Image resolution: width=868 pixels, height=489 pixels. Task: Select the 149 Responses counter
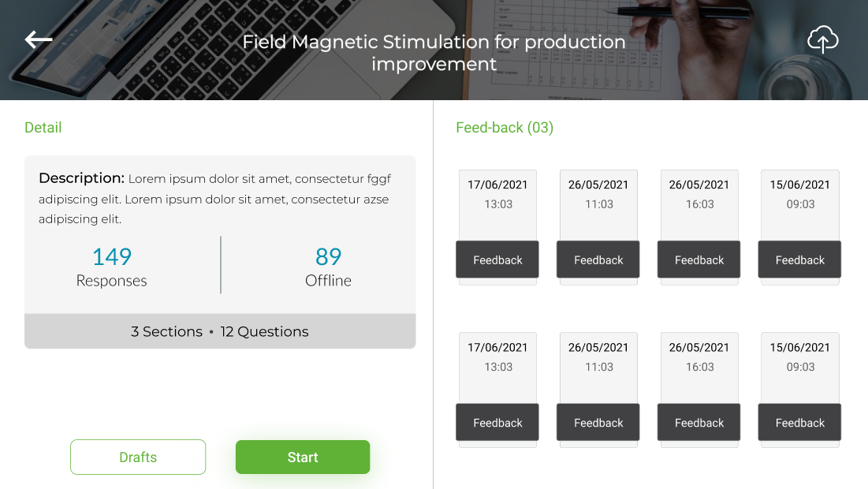[112, 267]
